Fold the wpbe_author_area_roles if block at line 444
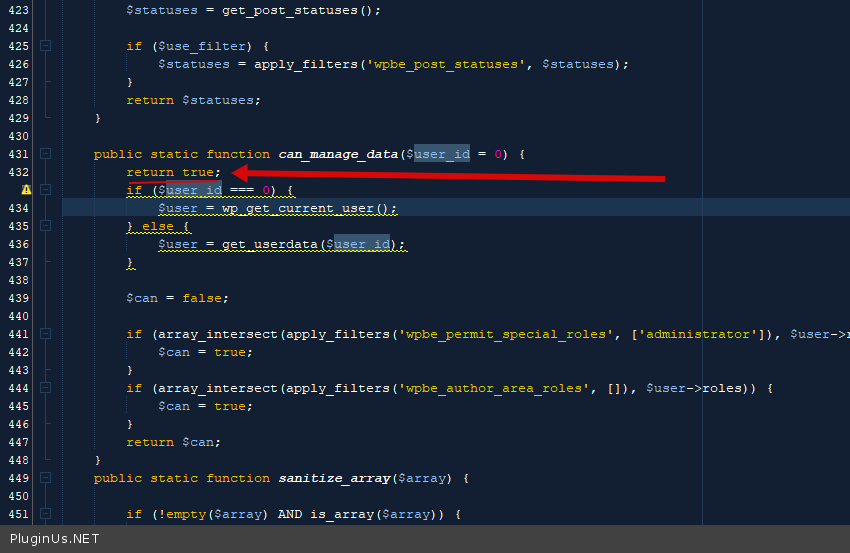This screenshot has height=553, width=850. pos(45,388)
